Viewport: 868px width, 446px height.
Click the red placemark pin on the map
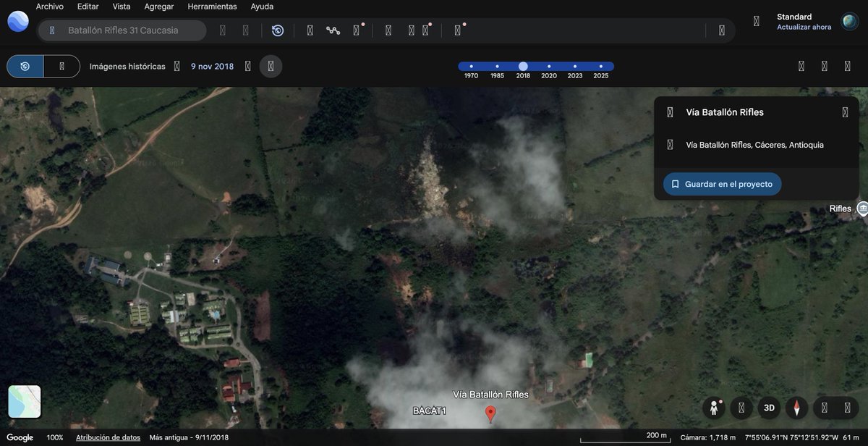(490, 414)
